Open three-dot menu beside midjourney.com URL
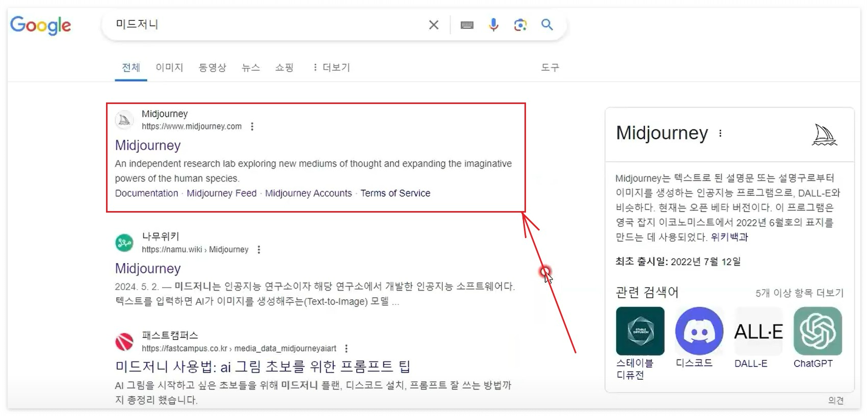The height and width of the screenshot is (416, 868). 252,126
